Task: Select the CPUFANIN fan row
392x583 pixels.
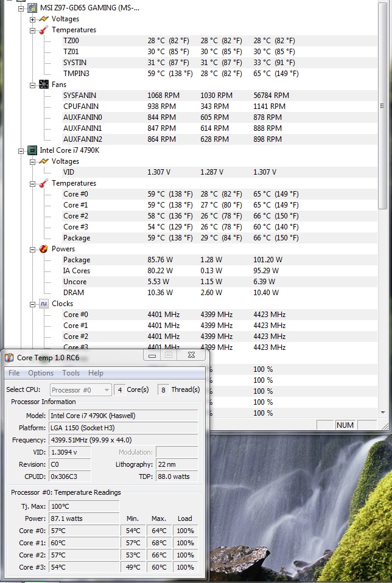Action: tap(219, 106)
